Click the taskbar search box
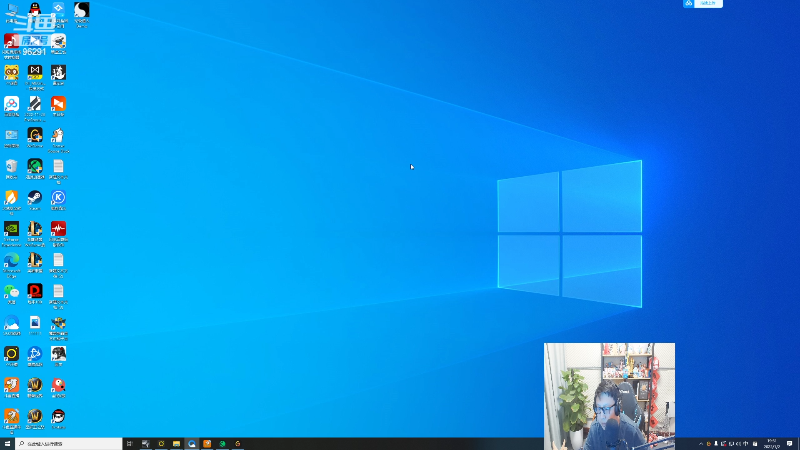This screenshot has height=450, width=800. tap(69, 444)
